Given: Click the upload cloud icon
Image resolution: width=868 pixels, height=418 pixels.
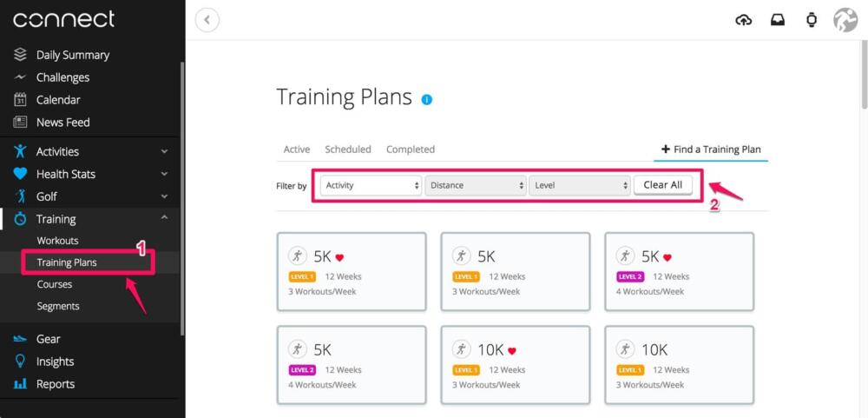Looking at the screenshot, I should pos(744,20).
